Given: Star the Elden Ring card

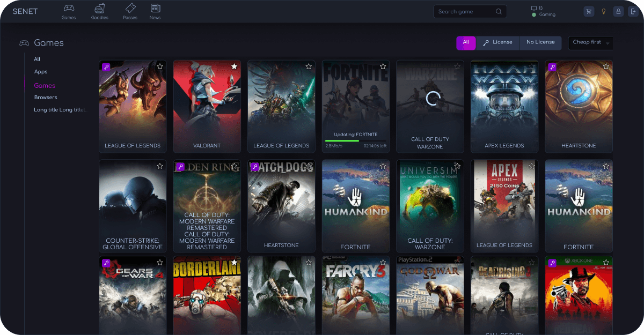Looking at the screenshot, I should [x=234, y=166].
